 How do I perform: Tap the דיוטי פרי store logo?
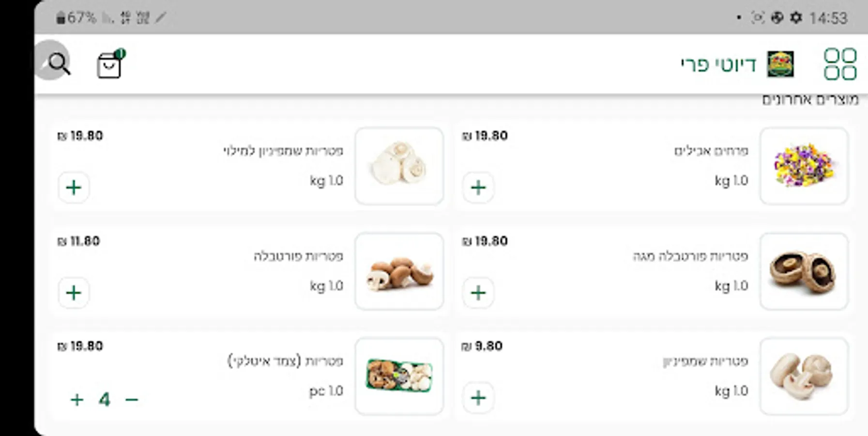click(780, 64)
